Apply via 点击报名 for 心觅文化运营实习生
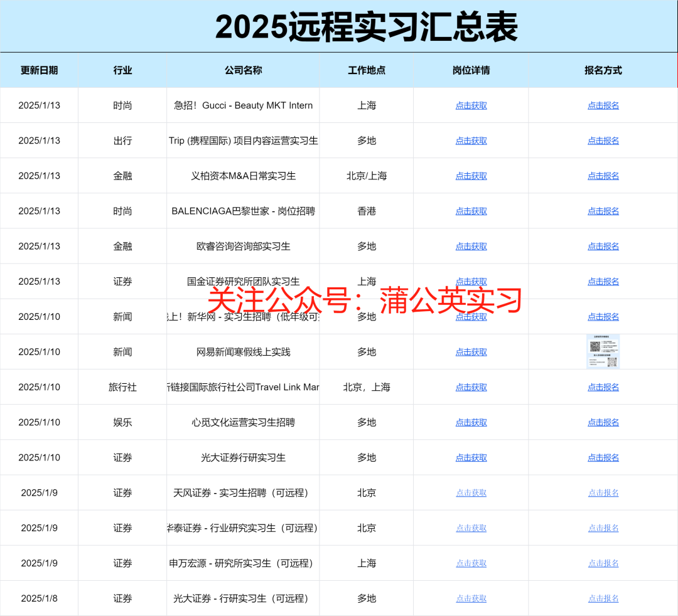This screenshot has width=678, height=616. click(603, 422)
